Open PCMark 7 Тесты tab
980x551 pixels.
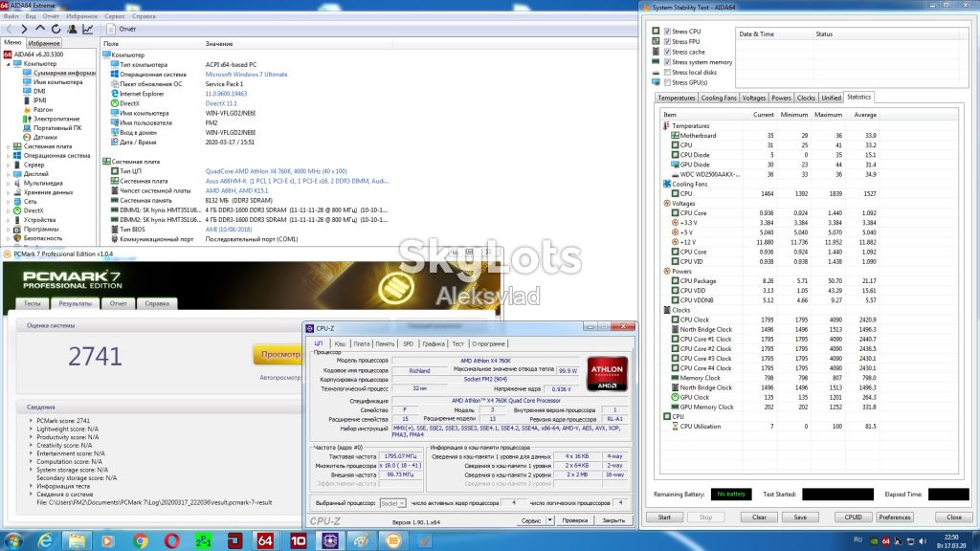pos(33,303)
